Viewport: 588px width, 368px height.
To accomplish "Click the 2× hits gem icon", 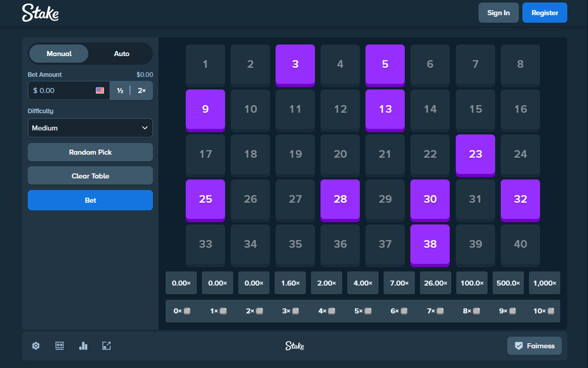I will [x=259, y=311].
